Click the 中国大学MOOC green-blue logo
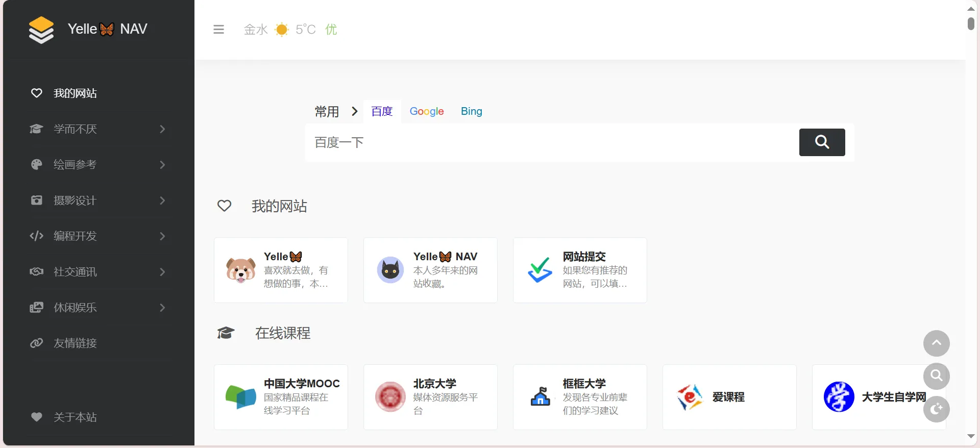The width and height of the screenshot is (980, 448). pyautogui.click(x=241, y=397)
